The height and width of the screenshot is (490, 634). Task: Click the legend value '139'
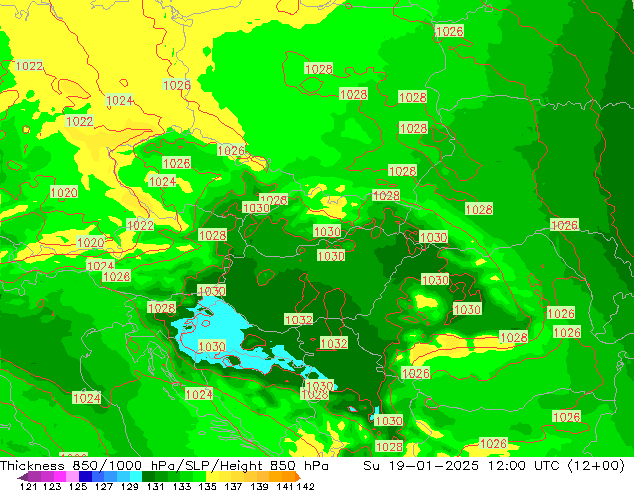point(259,486)
